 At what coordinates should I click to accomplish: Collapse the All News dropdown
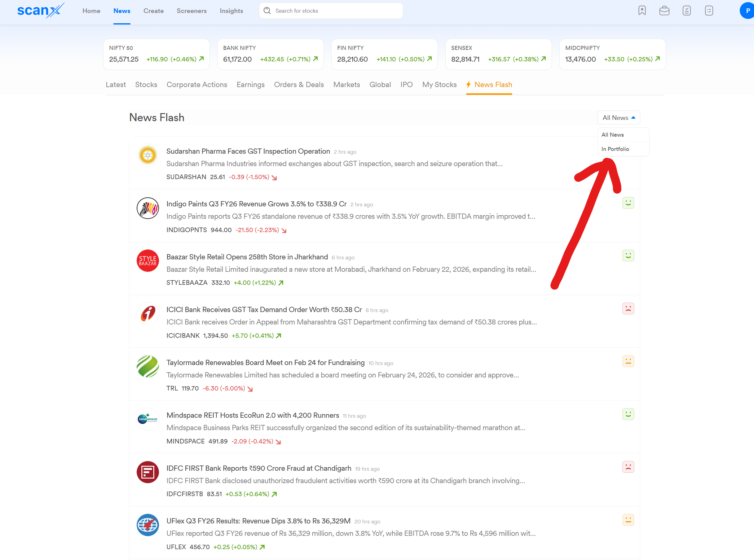pyautogui.click(x=618, y=118)
